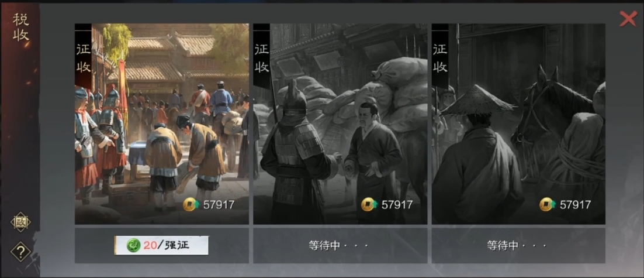Click the middle card's 等待中 status bar
This screenshot has width=644, height=278.
pyautogui.click(x=340, y=245)
